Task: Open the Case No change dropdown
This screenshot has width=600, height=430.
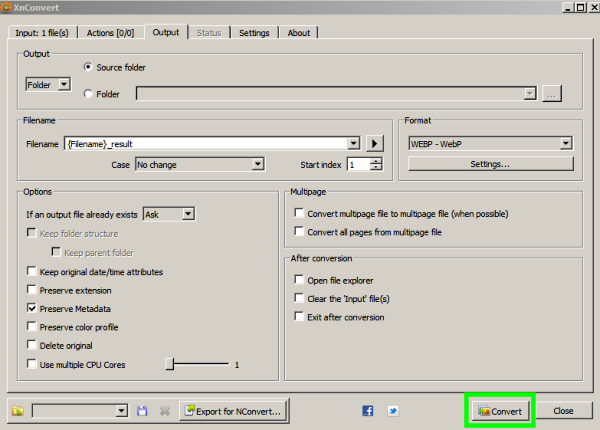Action: point(200,165)
